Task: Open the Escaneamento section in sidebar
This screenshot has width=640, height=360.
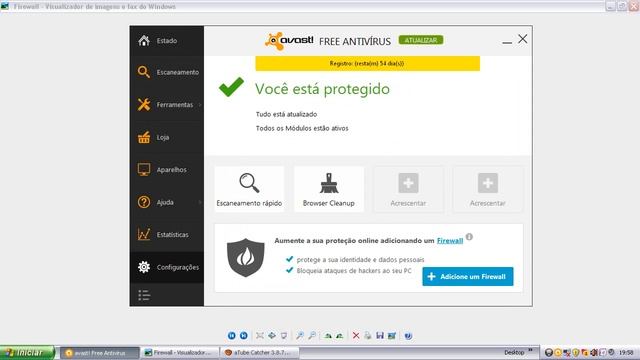Action: 167,72
